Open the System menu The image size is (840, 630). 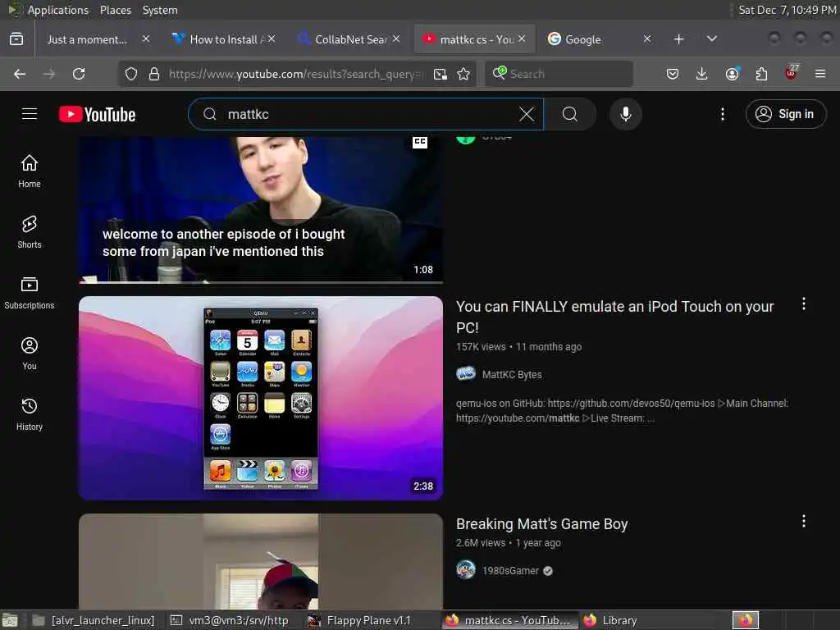[160, 10]
